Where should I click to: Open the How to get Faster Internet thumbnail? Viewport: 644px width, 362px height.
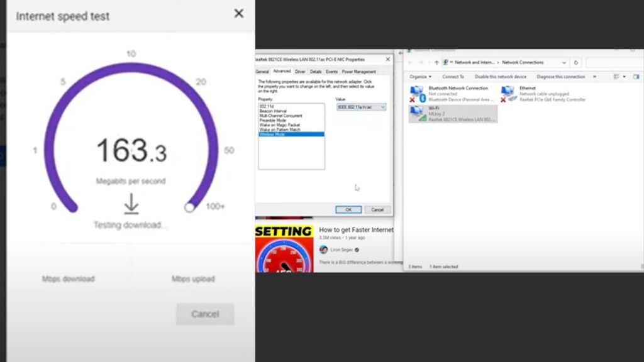[x=284, y=249]
